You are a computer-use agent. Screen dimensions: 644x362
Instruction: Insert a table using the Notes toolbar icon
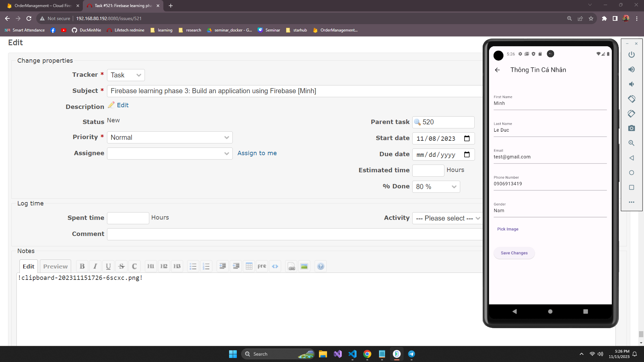(249, 266)
